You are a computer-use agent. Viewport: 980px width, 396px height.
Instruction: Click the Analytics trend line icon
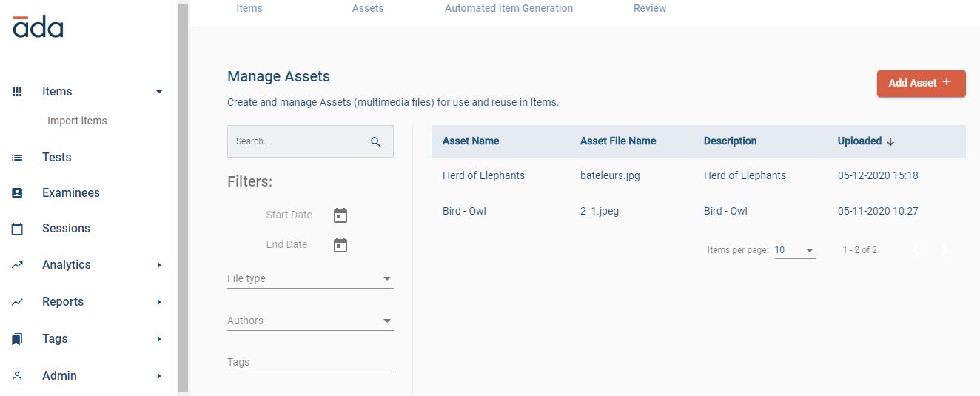tap(18, 265)
